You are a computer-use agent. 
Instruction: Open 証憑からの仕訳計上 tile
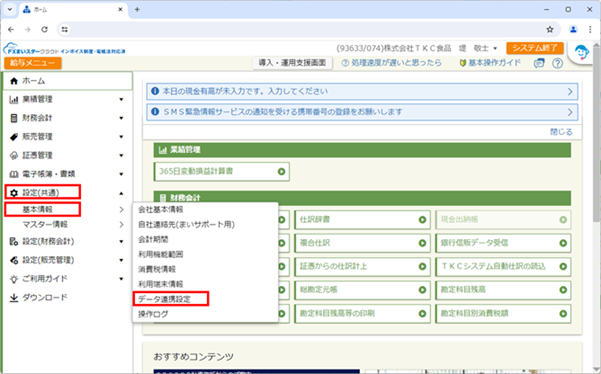coord(362,266)
